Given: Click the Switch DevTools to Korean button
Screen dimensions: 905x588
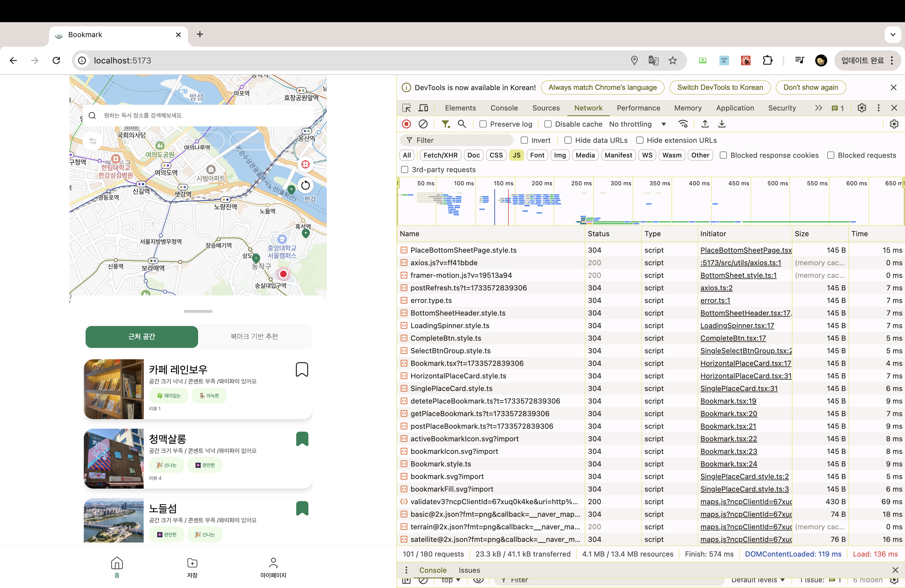Looking at the screenshot, I should [719, 87].
